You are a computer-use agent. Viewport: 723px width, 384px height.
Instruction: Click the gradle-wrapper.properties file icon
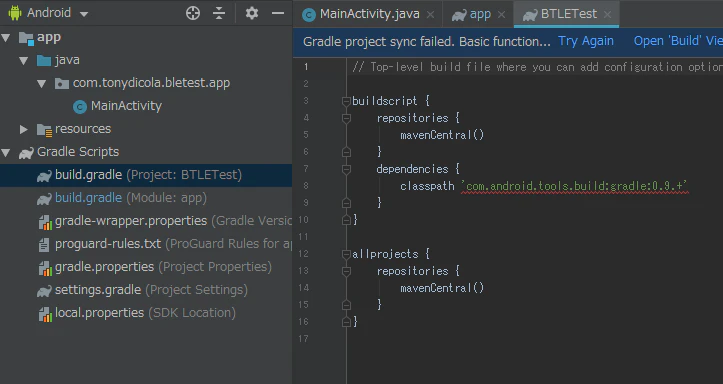click(x=45, y=222)
